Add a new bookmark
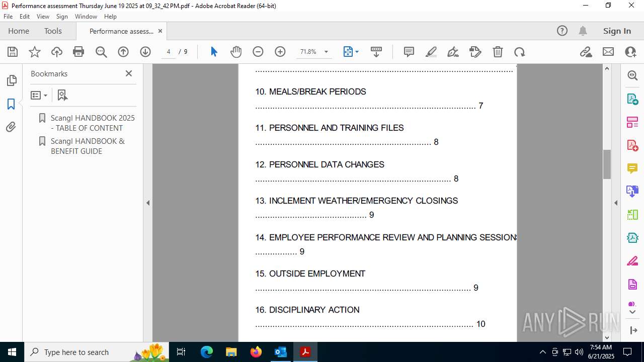 click(62, 95)
